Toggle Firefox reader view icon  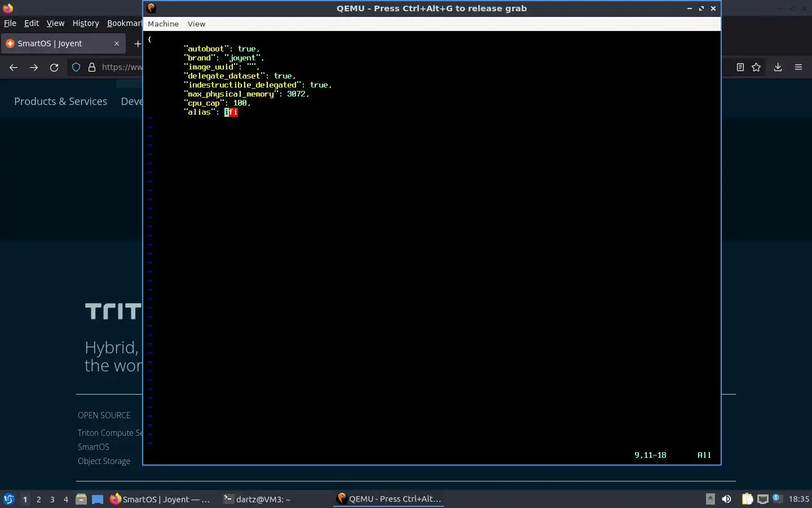[740, 67]
